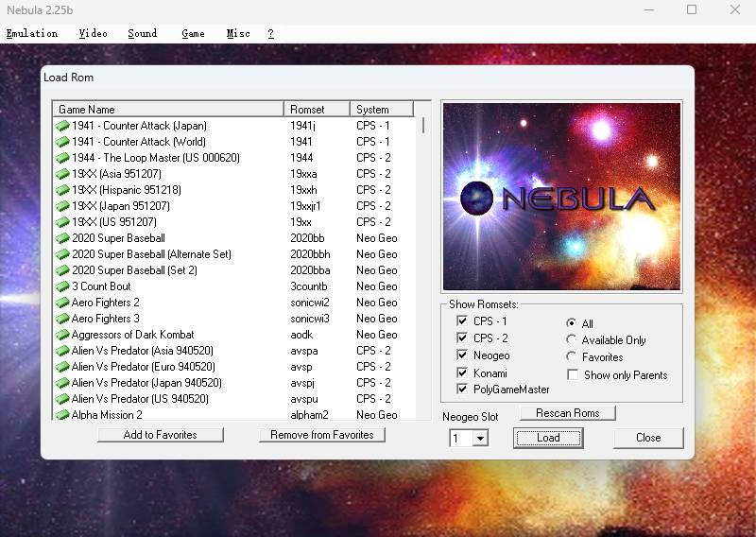The image size is (756, 537).
Task: Select the Available Only radio button
Action: [x=571, y=340]
